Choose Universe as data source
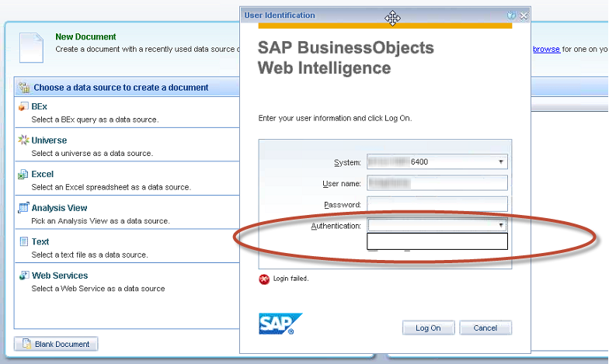This screenshot has height=364, width=609. coord(49,140)
